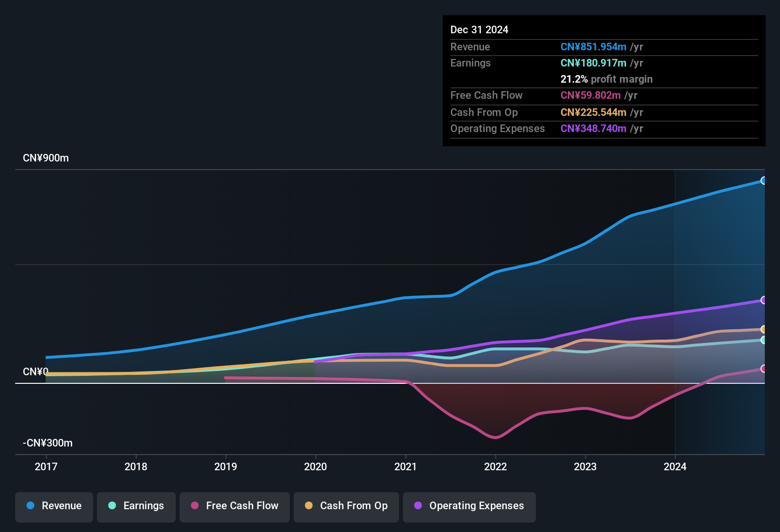780x532 pixels.
Task: Click the pink Free Cash Flow dot
Action: point(195,505)
